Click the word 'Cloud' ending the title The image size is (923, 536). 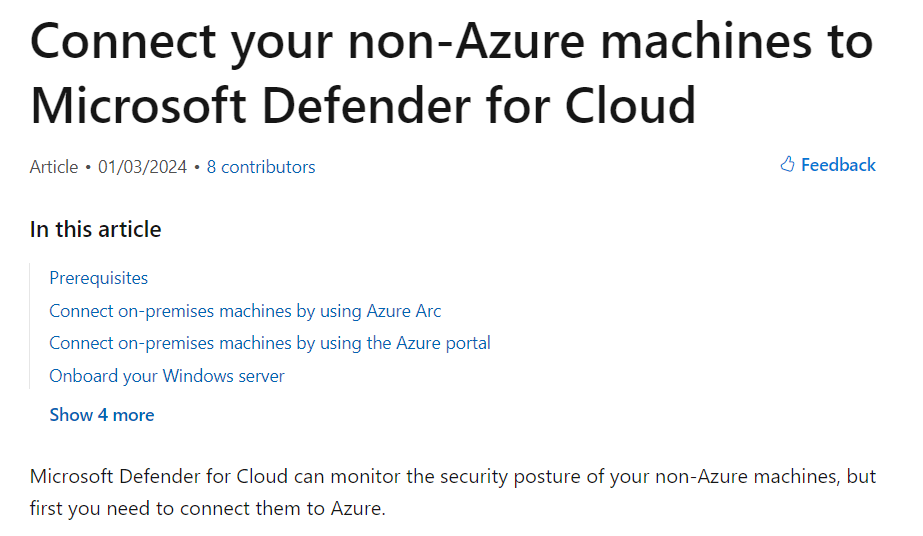point(630,106)
